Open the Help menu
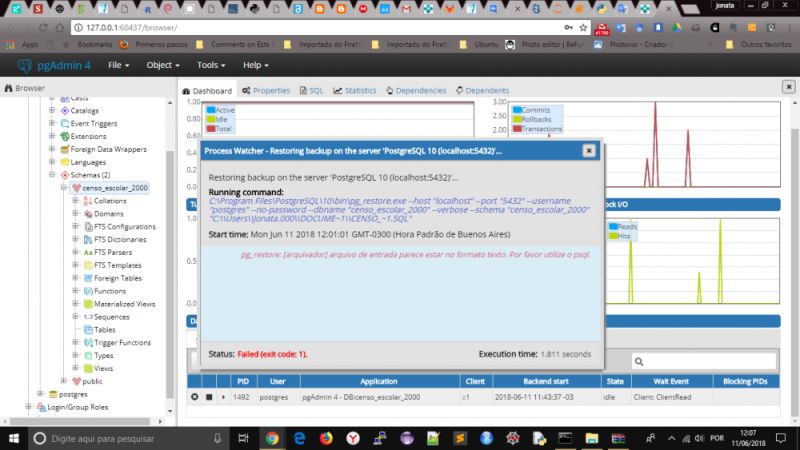The image size is (800, 450). (x=255, y=65)
